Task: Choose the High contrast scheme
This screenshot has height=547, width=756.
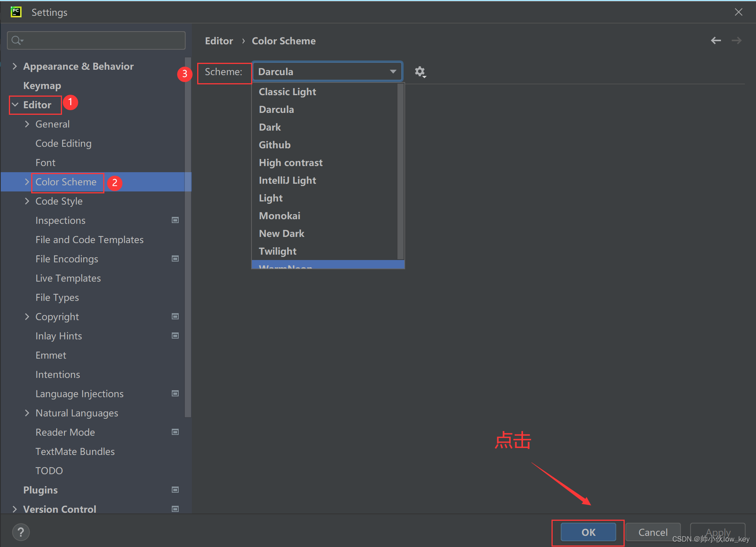Action: [x=324, y=163]
